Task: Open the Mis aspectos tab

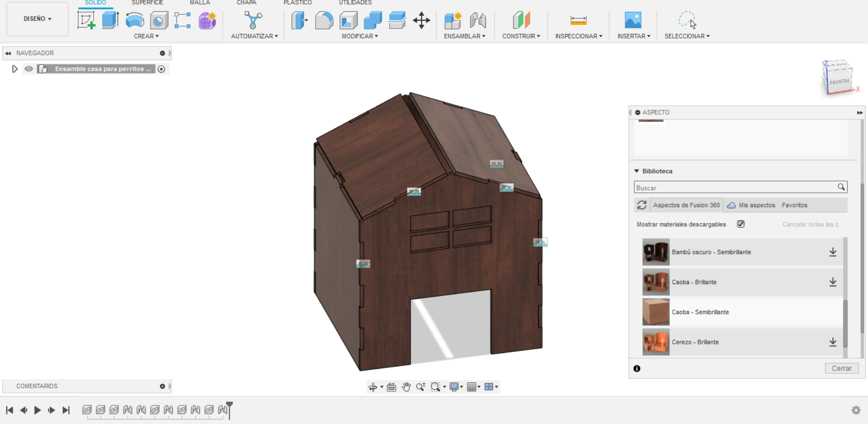Action: tap(756, 205)
